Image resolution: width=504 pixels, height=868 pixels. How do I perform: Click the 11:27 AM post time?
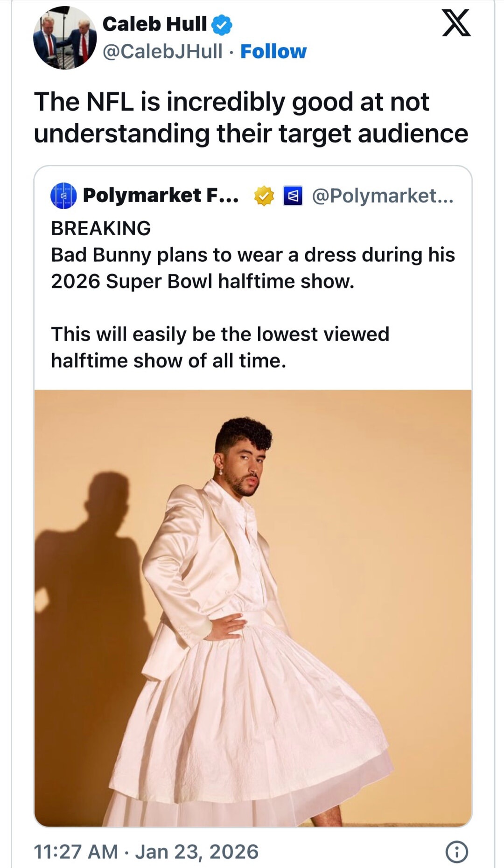(76, 852)
